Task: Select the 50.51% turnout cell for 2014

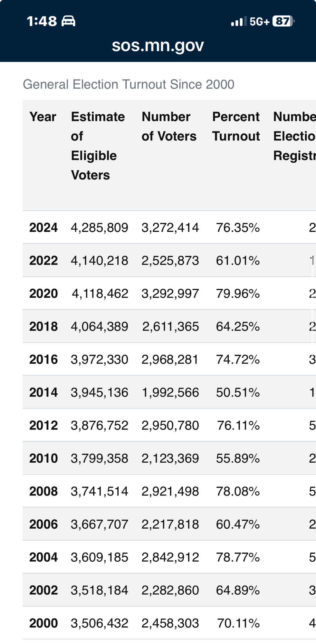Action: point(238,393)
